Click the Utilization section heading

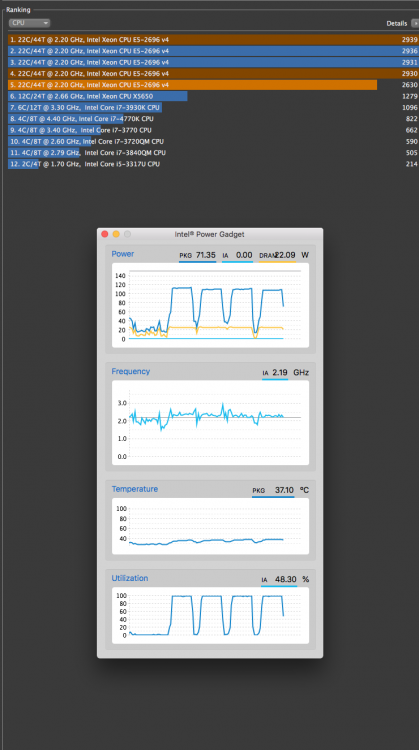[130, 578]
